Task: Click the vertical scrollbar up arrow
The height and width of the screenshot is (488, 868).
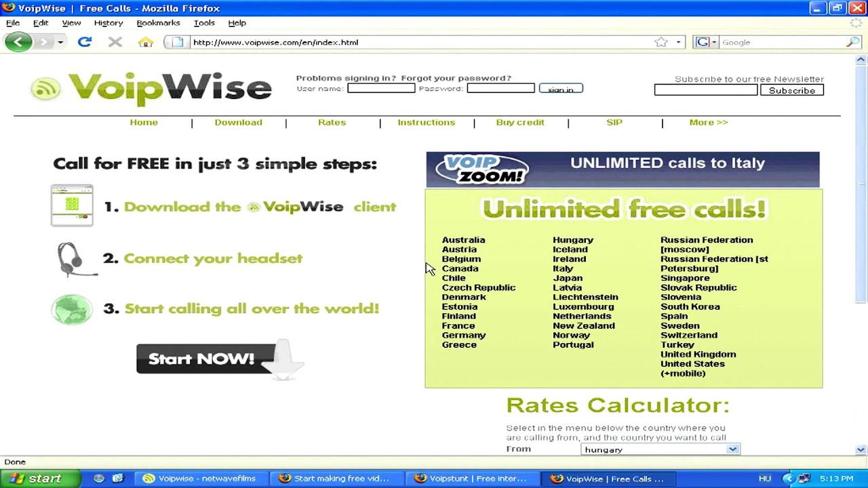Action: (861, 60)
